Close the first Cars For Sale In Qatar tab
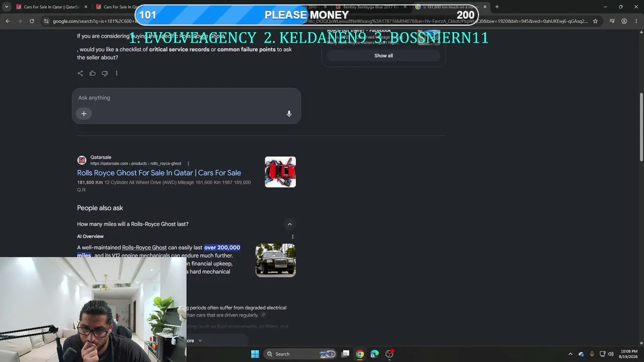 86,7
